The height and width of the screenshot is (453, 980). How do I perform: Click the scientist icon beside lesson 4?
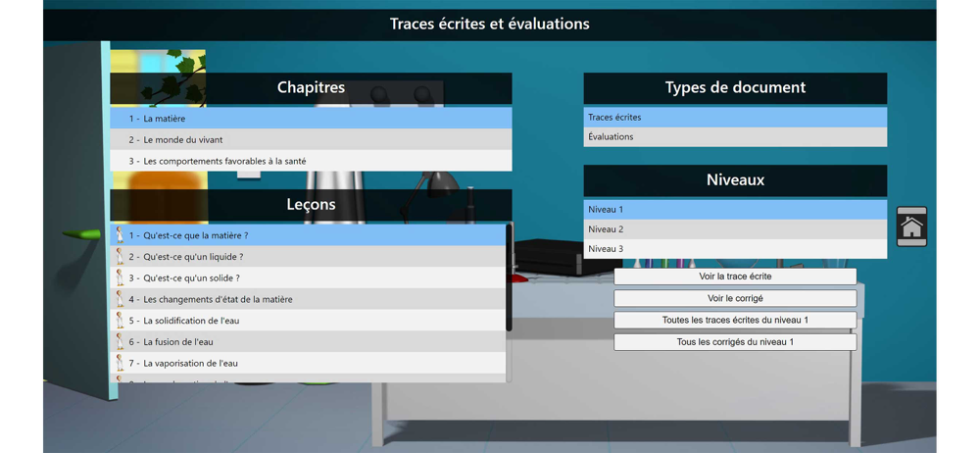(120, 299)
